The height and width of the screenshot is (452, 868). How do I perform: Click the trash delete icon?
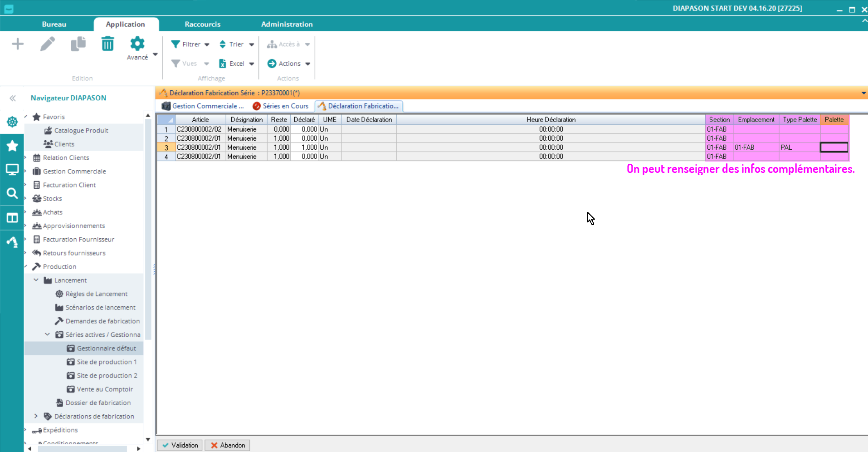(107, 44)
